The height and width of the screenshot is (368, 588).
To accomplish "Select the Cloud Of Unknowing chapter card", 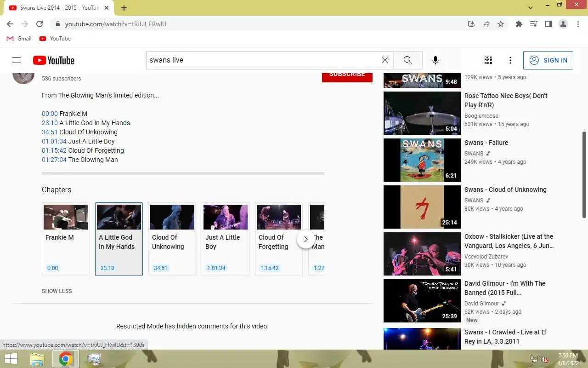I will pos(172,239).
